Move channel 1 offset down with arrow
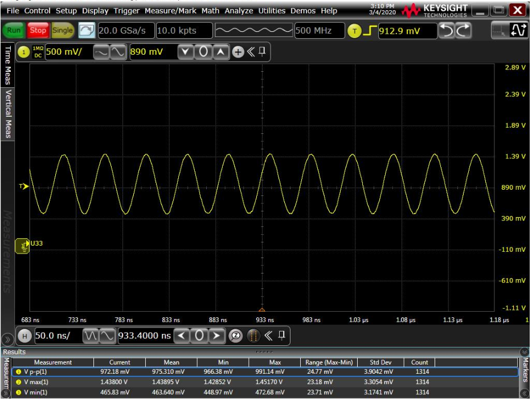 tap(185, 52)
